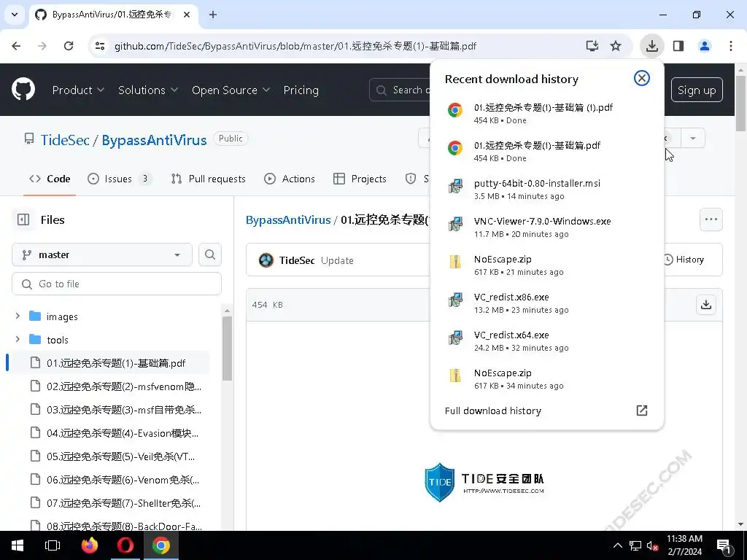Open TideSec commit author link

(297, 260)
